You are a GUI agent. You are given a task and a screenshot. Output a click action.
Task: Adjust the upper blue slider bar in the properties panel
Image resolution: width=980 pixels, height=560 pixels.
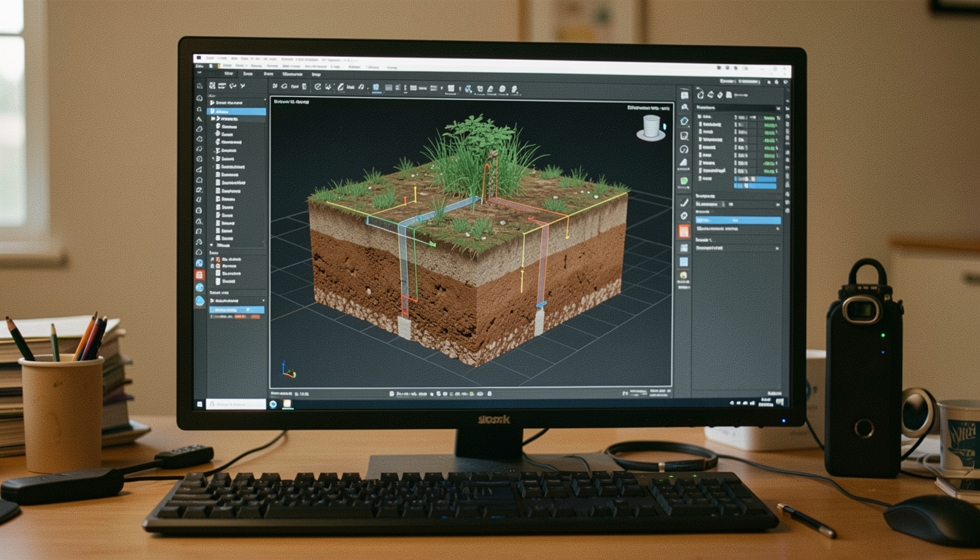[x=756, y=179]
